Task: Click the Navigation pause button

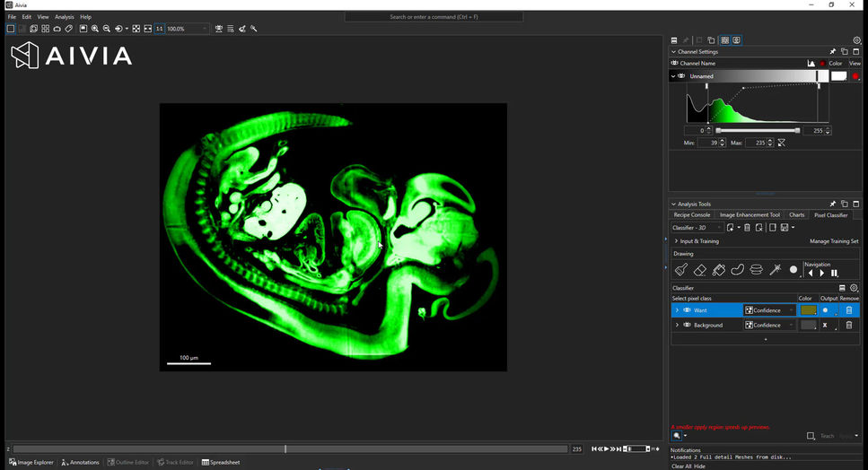Action: coord(834,274)
